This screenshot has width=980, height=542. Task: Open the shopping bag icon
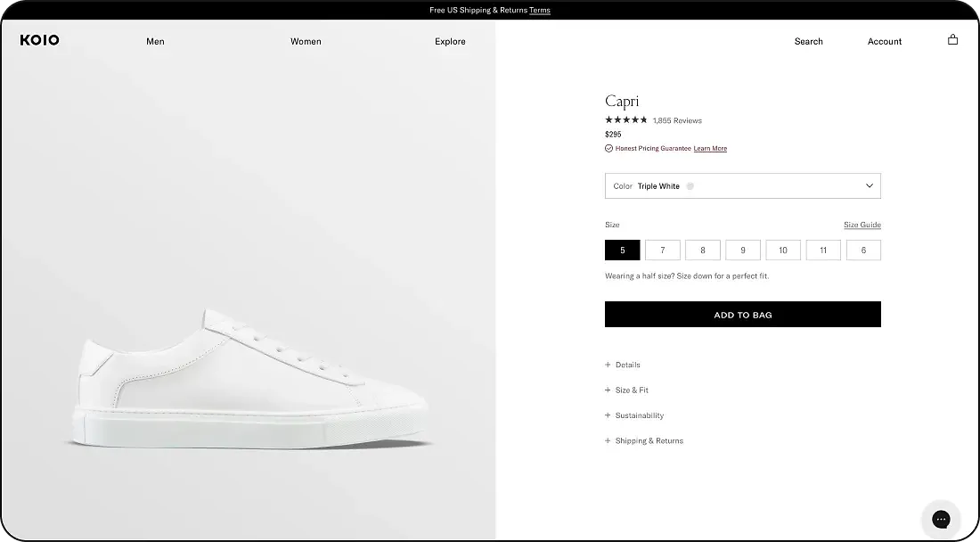(952, 39)
